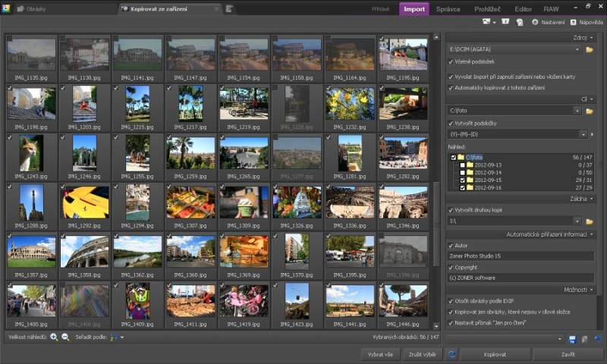The width and height of the screenshot is (607, 364).
Task: Browse for source folder next to E:\DCIM
Action: (x=589, y=49)
